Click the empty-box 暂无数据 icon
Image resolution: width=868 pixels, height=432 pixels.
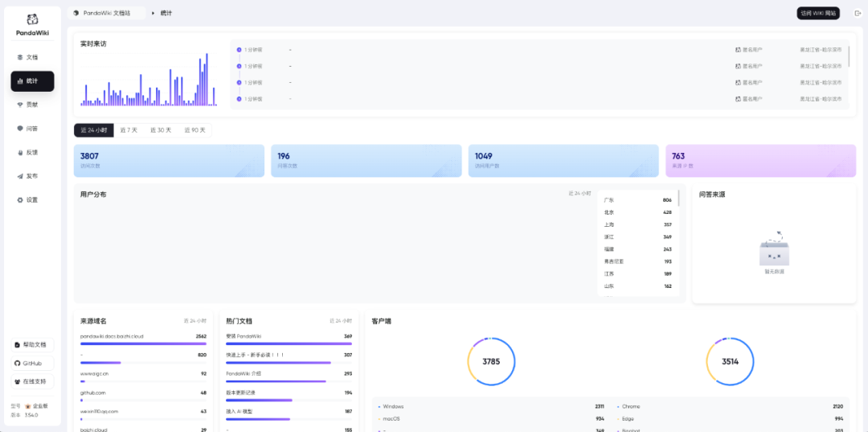[x=775, y=249]
